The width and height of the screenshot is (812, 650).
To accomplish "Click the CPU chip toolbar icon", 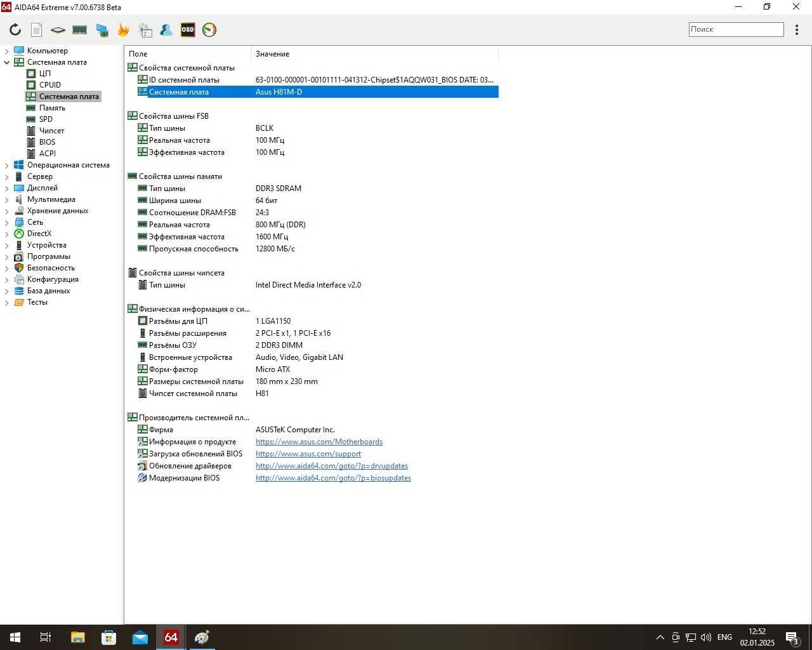I will click(x=58, y=30).
